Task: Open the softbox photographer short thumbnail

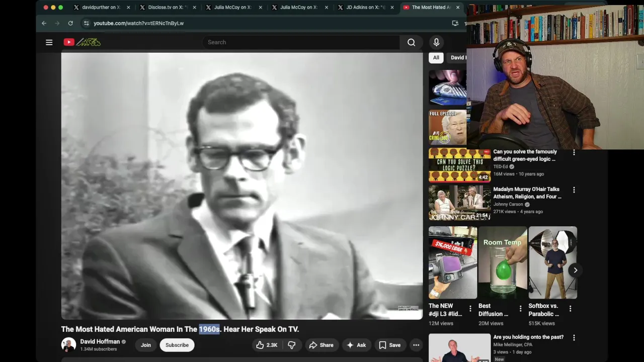Action: (x=552, y=262)
